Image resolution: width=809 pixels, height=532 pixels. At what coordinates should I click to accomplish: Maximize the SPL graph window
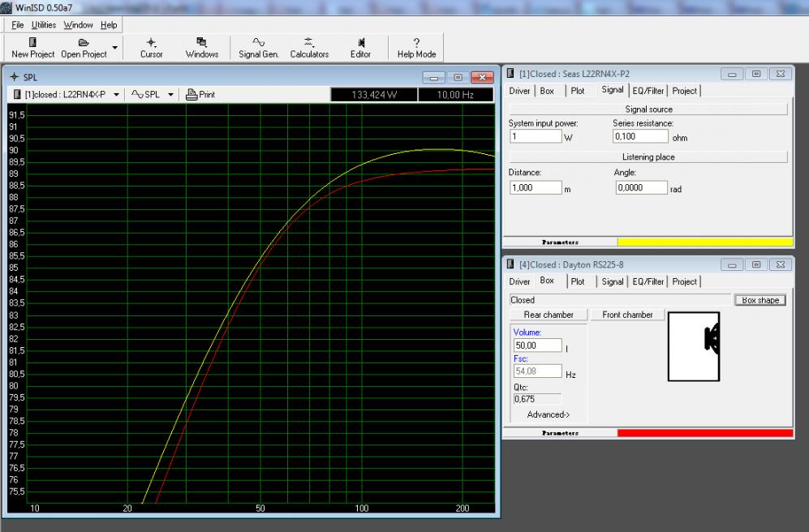458,77
